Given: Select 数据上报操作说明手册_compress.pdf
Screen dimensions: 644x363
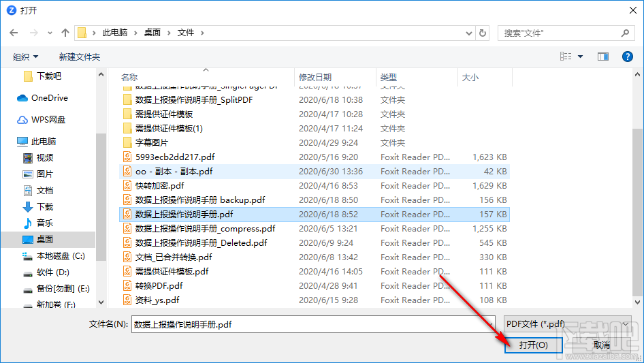Looking at the screenshot, I should (205, 229).
